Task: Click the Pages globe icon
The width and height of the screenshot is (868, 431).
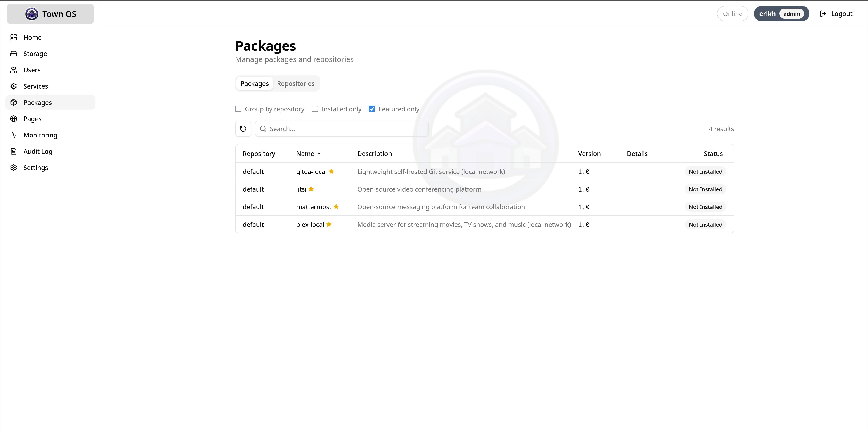Action: [14, 119]
